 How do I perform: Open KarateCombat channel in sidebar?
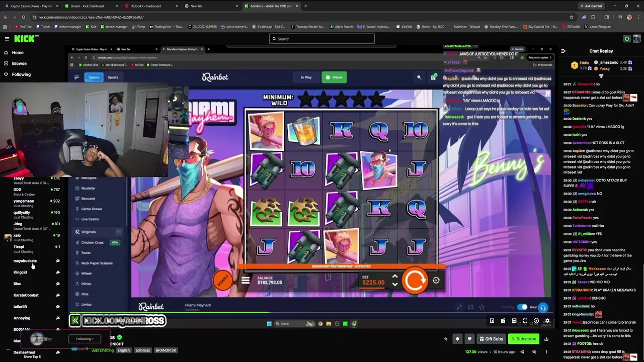pos(26,295)
